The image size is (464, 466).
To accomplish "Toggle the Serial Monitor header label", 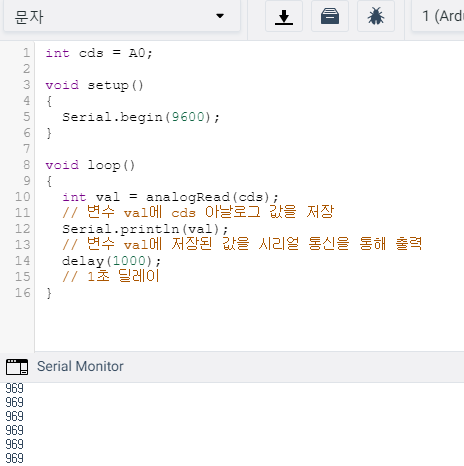I will pyautogui.click(x=80, y=366).
